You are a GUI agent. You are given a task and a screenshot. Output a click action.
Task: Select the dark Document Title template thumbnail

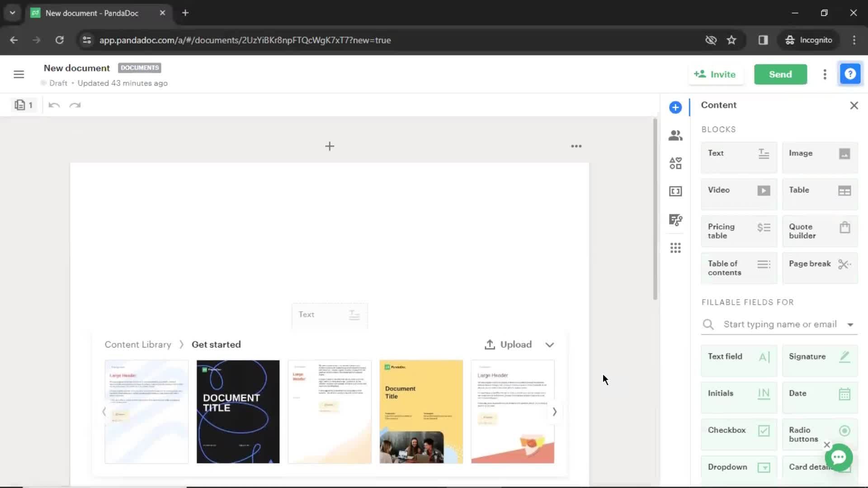[237, 411]
